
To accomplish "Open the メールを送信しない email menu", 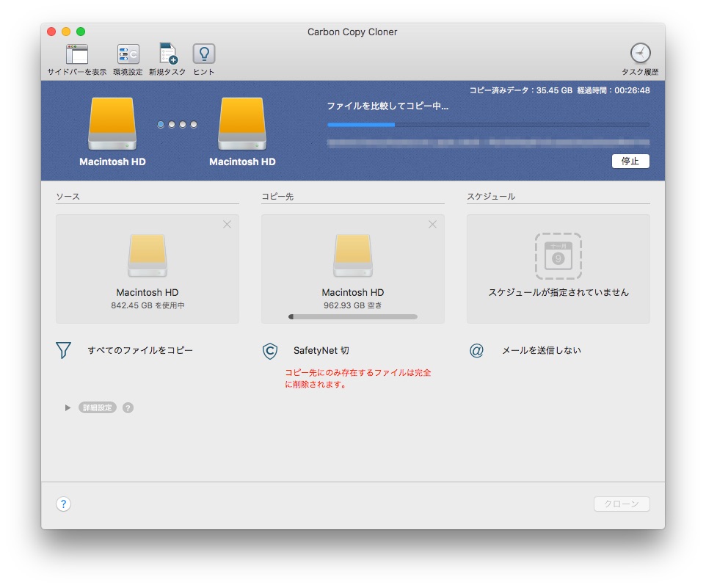I will [542, 350].
